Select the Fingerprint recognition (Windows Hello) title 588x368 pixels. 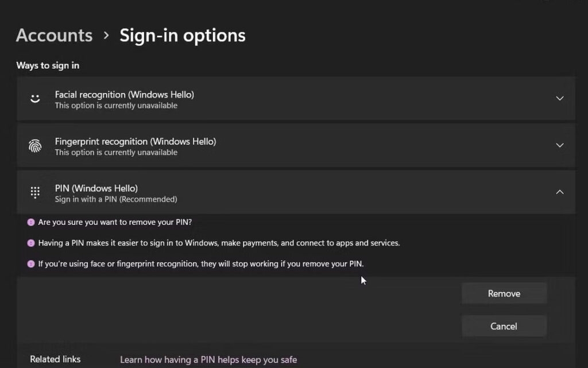(x=136, y=141)
